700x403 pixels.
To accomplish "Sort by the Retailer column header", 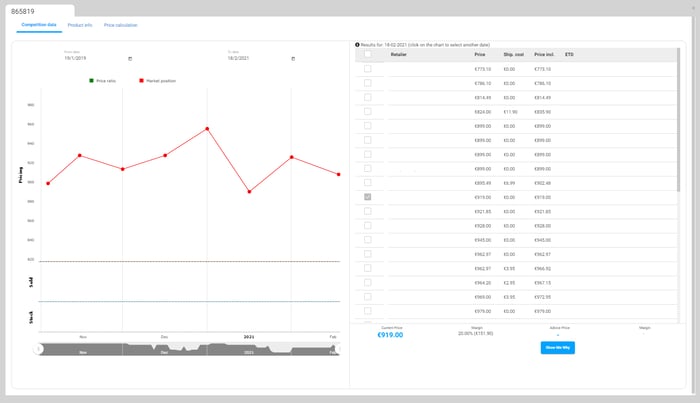I will (399, 54).
